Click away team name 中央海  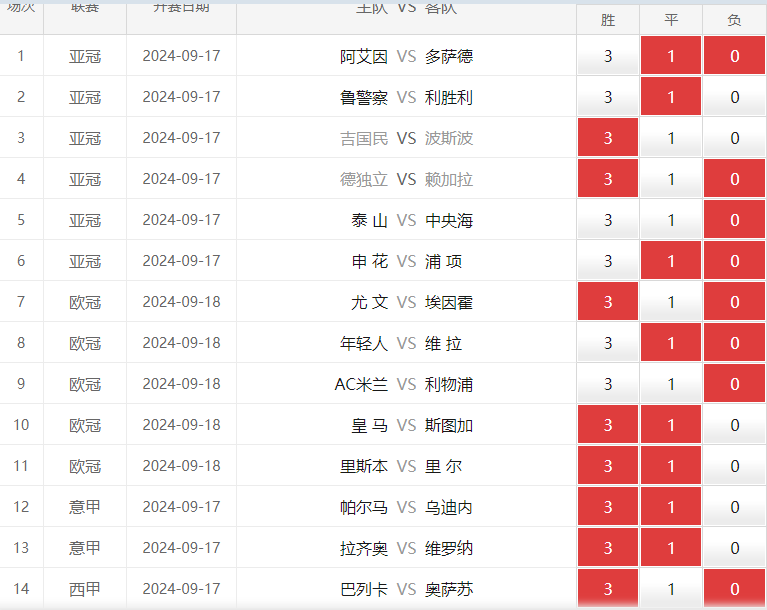click(x=449, y=221)
